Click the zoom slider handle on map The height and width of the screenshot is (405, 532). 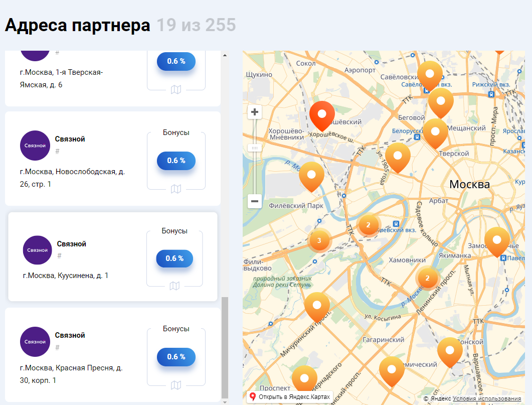point(254,148)
